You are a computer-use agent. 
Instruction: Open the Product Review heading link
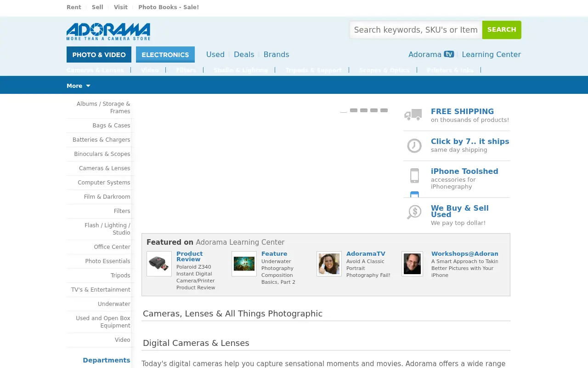click(x=190, y=257)
